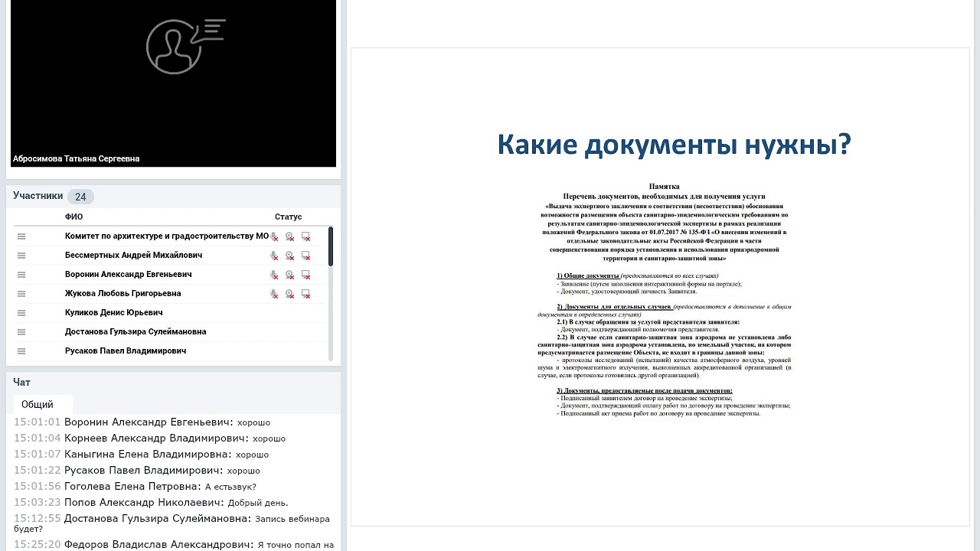Click slide heading Какие документы нужны?
This screenshot has width=980, height=551.
tap(674, 145)
